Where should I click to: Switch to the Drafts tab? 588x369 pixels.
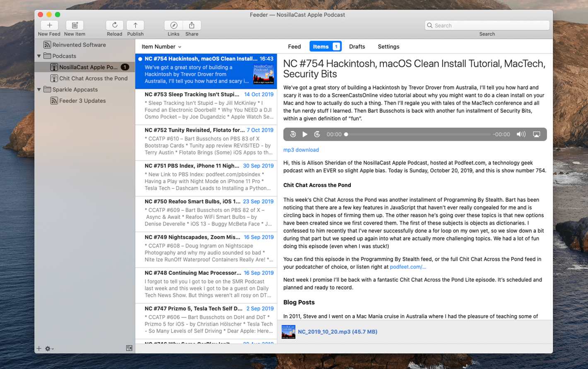[x=357, y=46]
